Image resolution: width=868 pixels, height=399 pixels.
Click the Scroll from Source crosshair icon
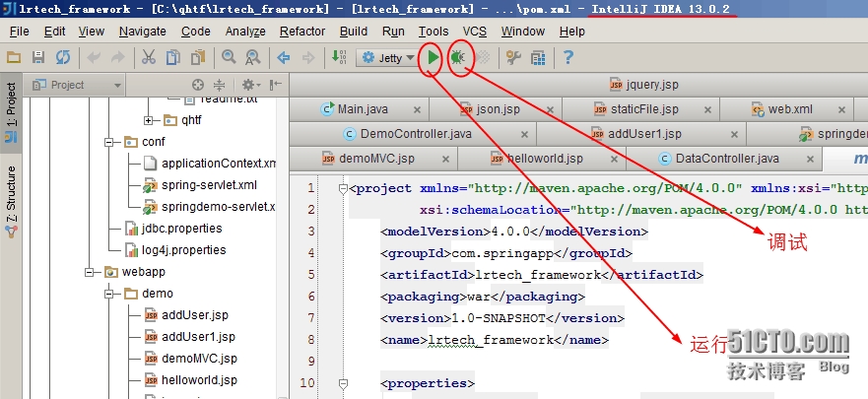point(198,85)
